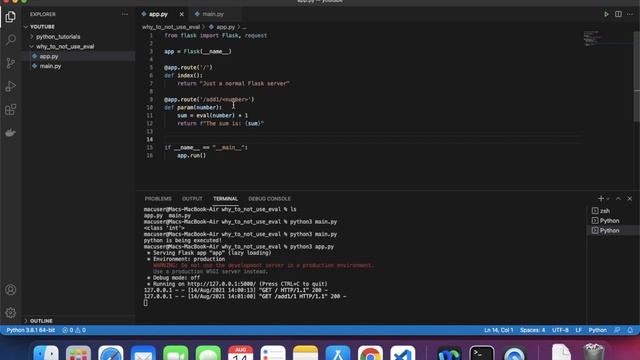Click the eval(number) code on line 11
This screenshot has height=360, width=640.
point(216,116)
